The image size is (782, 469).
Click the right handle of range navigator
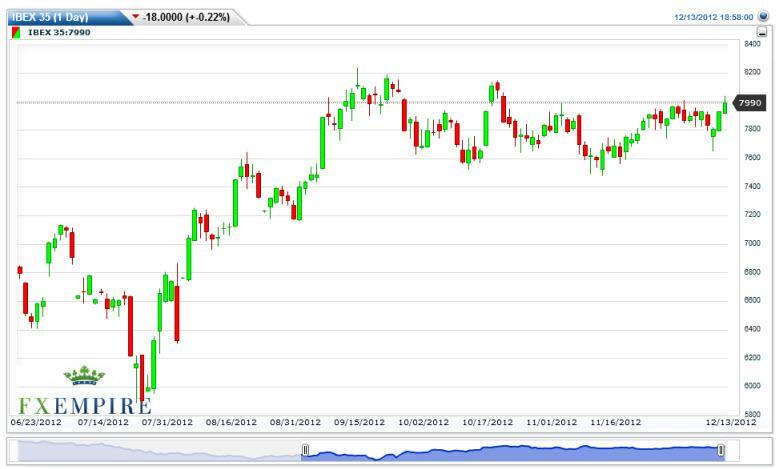click(x=720, y=450)
